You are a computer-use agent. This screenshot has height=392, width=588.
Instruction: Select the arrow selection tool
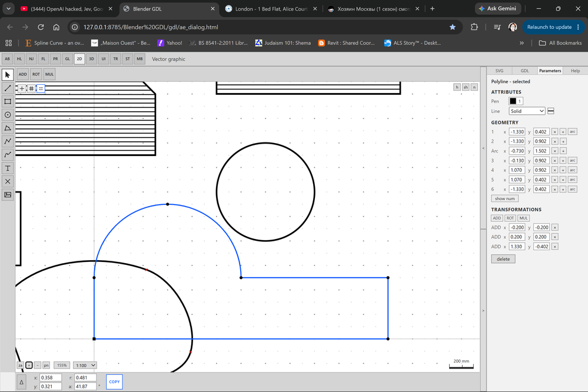8,75
